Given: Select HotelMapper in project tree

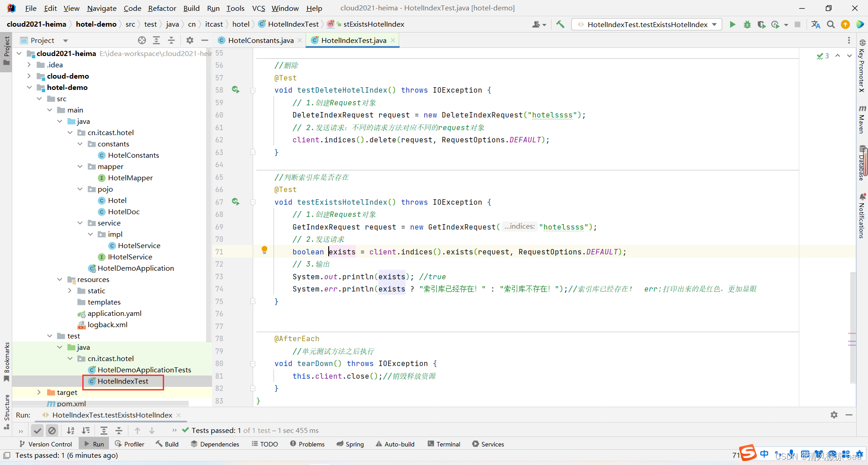Looking at the screenshot, I should point(130,178).
